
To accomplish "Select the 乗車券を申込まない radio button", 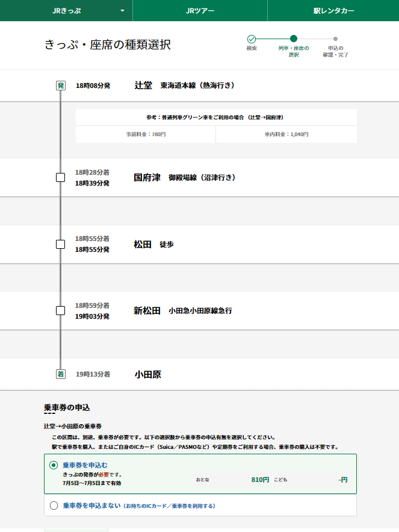I will coord(54,505).
